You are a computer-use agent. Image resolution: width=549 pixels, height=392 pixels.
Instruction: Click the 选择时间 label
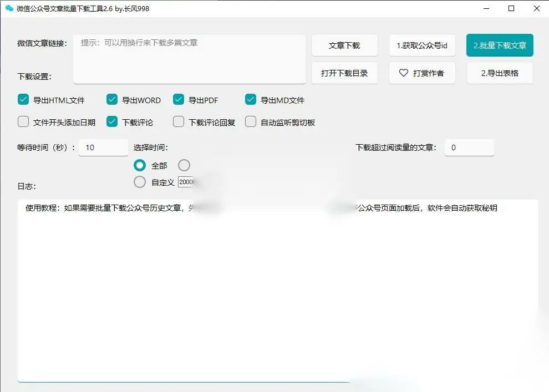150,147
